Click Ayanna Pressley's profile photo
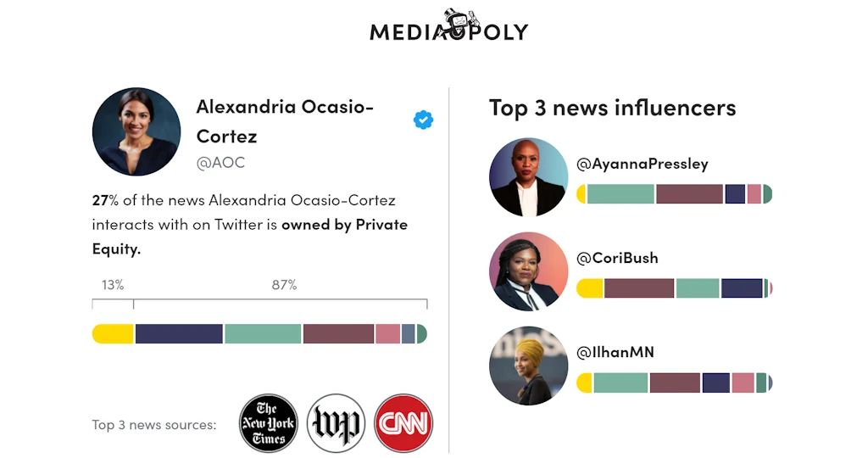The height and width of the screenshot is (458, 868). coord(528,177)
